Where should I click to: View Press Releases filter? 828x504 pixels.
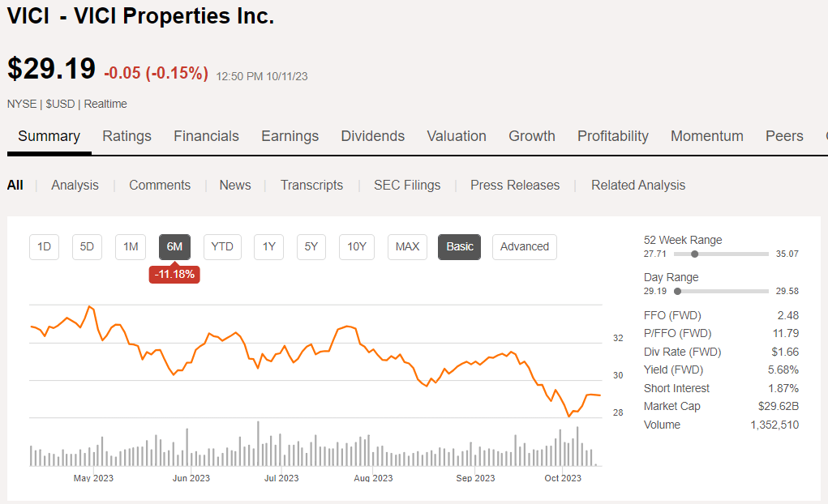point(515,185)
